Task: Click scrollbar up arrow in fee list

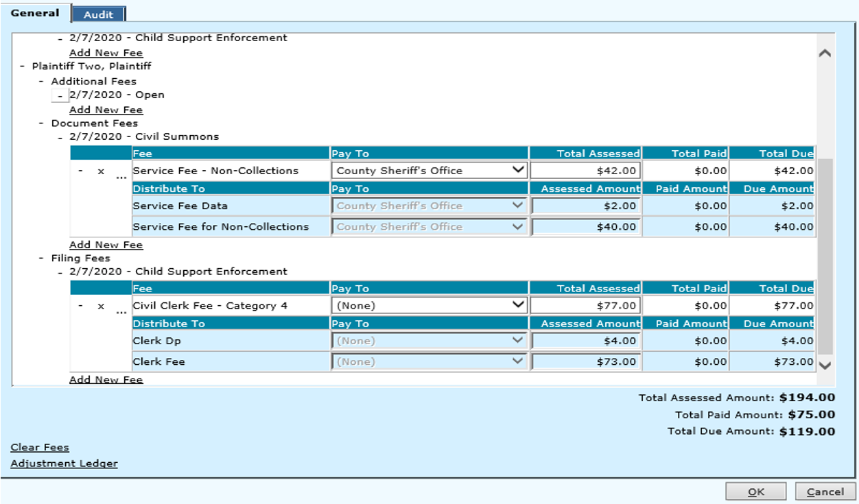Action: (825, 53)
